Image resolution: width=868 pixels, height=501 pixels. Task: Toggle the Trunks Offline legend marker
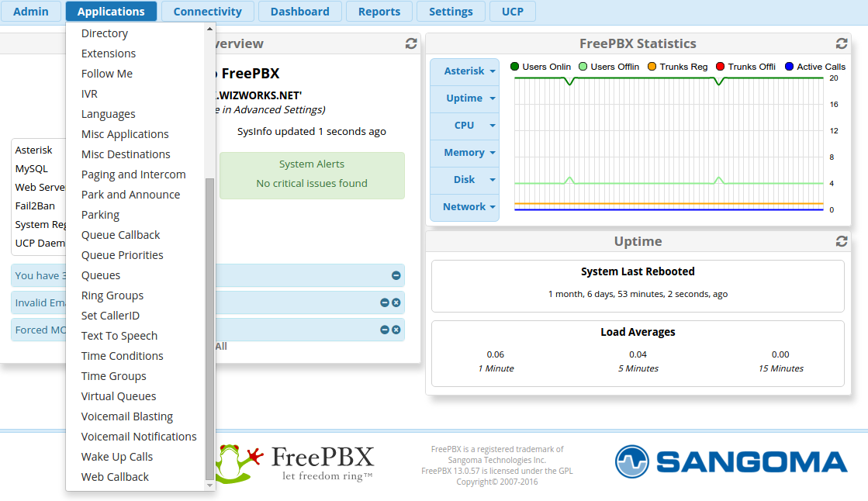(720, 67)
